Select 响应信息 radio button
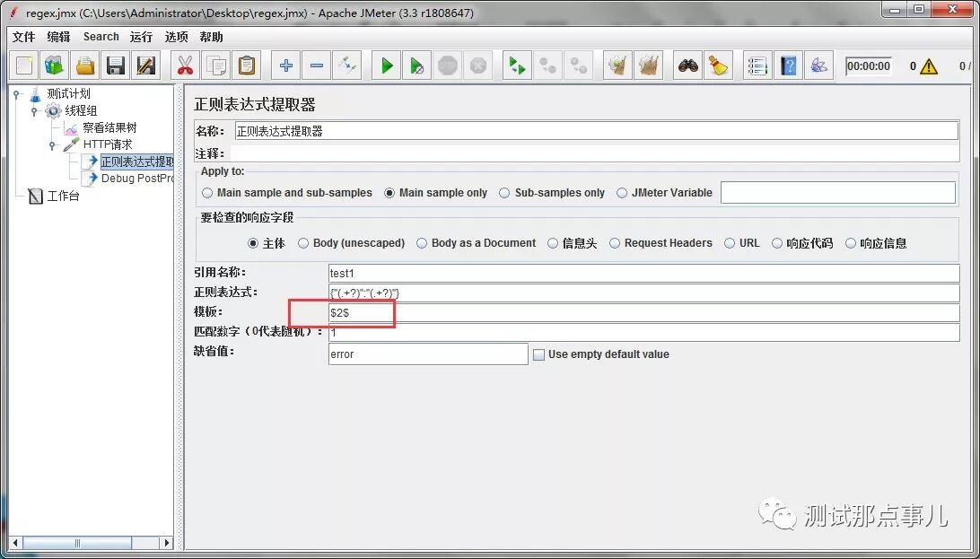The image size is (980, 559). tap(851, 243)
